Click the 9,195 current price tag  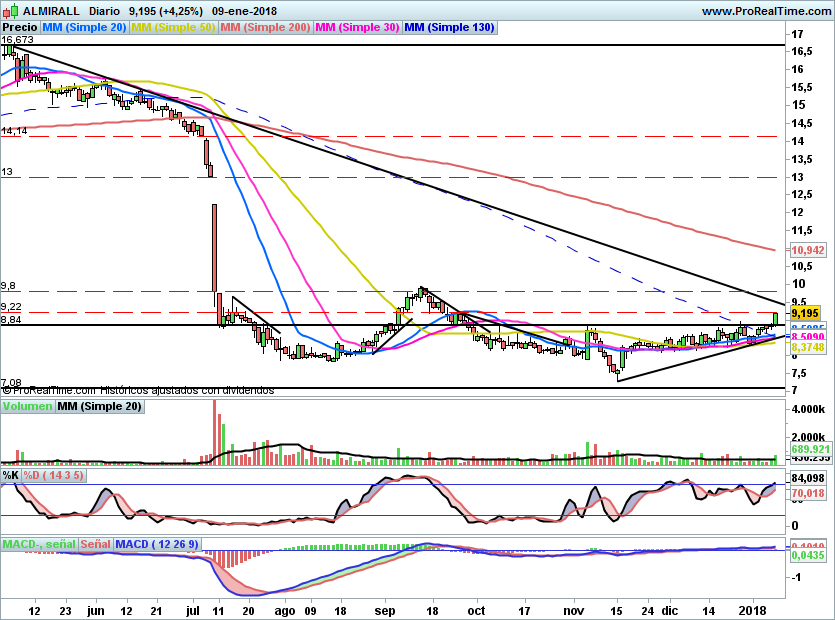805,313
